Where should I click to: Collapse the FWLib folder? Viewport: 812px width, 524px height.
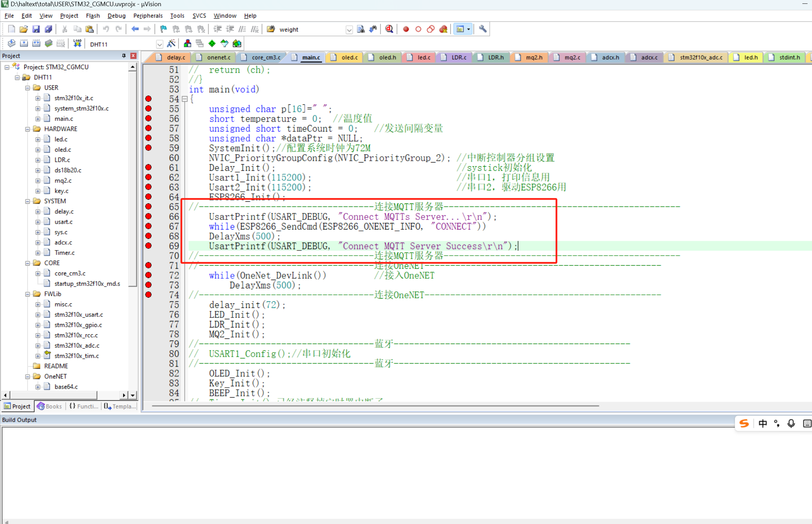(x=27, y=294)
